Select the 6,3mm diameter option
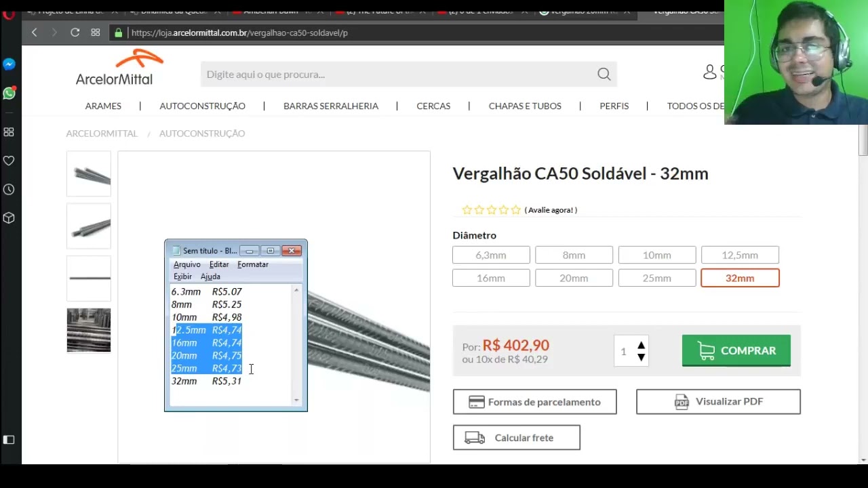This screenshot has width=868, height=488. (x=491, y=256)
